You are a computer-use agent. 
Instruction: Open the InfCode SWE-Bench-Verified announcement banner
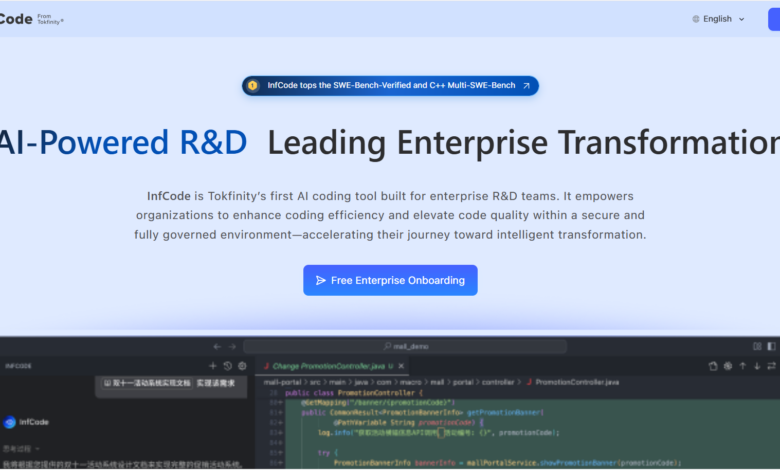pyautogui.click(x=390, y=86)
